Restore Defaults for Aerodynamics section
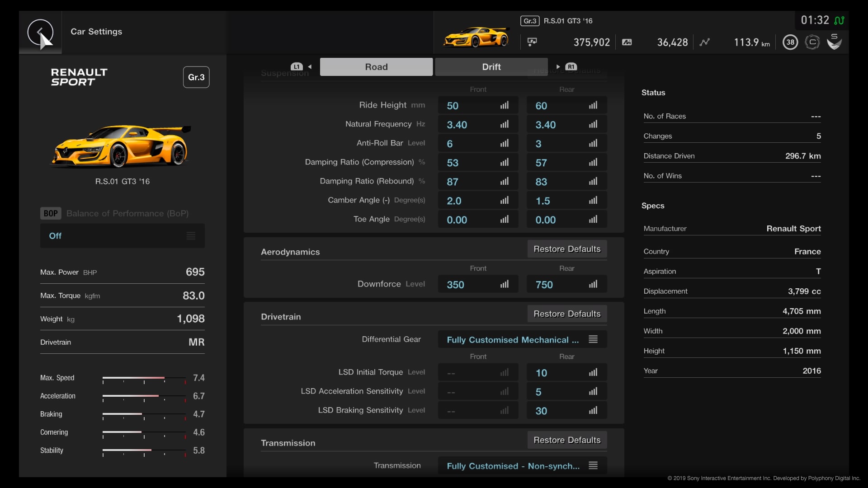 567,249
